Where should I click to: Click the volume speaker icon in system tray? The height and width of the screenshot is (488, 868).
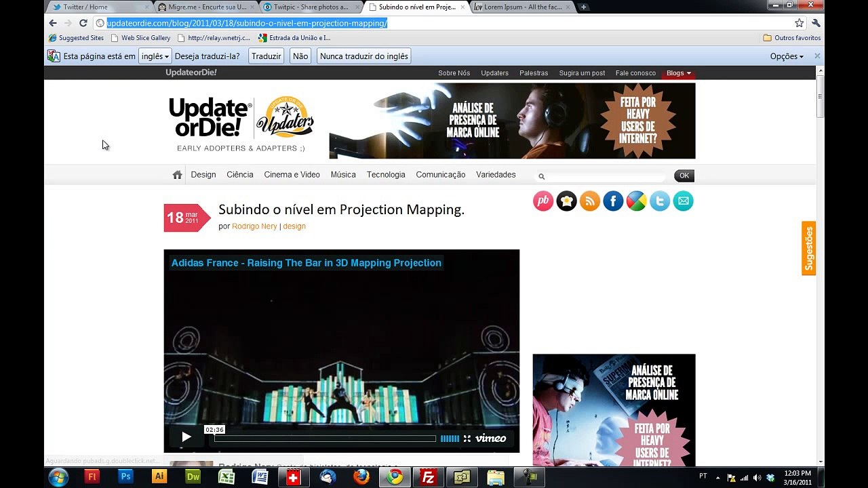tap(757, 477)
